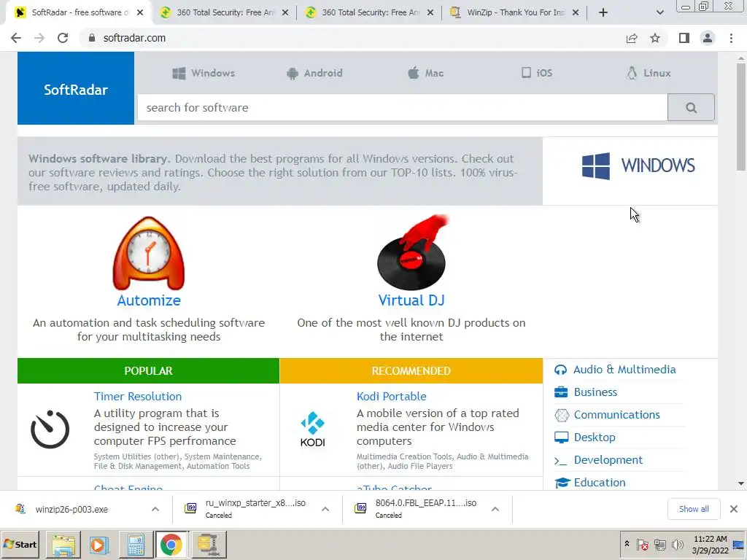The height and width of the screenshot is (560, 747).
Task: Open the Kodi Portable link
Action: 391,396
